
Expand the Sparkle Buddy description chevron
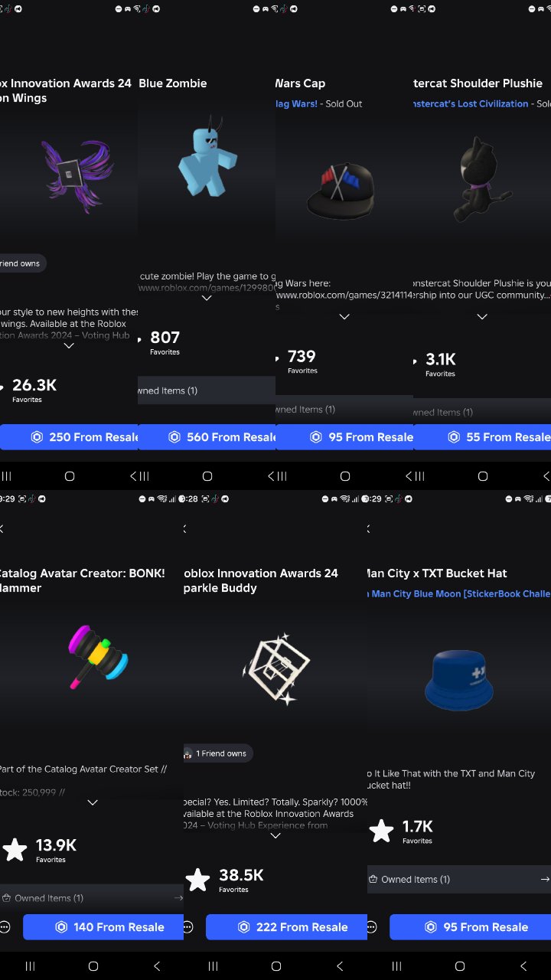[x=275, y=836]
